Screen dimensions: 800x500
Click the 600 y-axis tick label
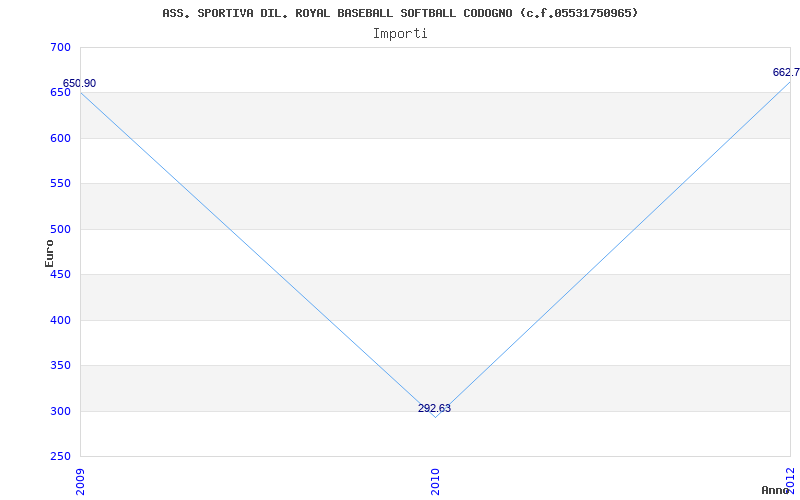(x=60, y=138)
